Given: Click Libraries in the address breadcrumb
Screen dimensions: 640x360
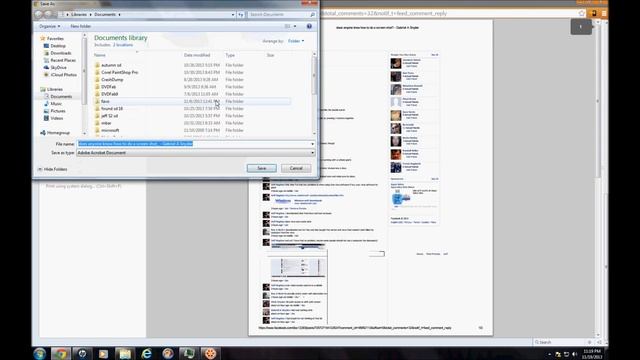Looking at the screenshot, I should coord(78,14).
